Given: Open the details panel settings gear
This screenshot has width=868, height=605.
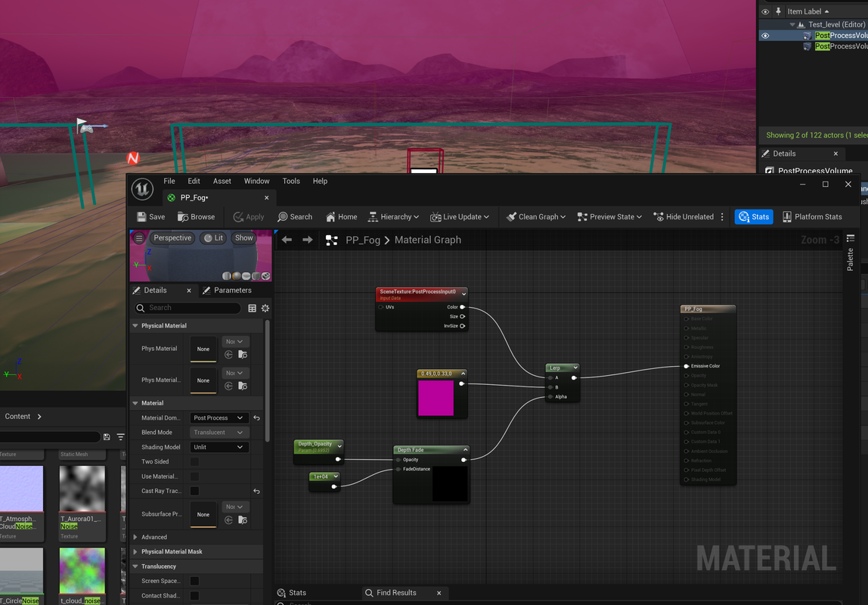Looking at the screenshot, I should click(x=265, y=309).
